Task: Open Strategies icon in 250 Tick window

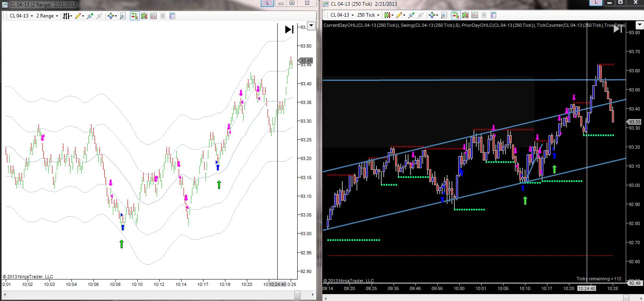Action: (x=484, y=15)
